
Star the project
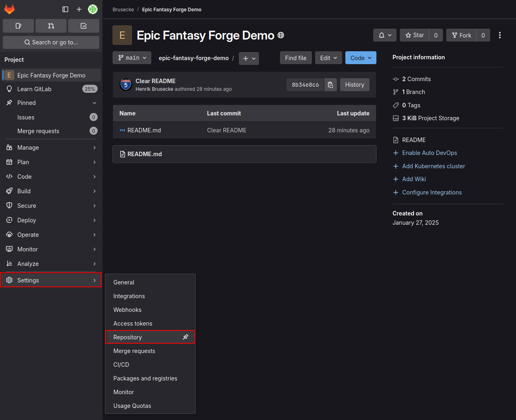click(x=414, y=35)
